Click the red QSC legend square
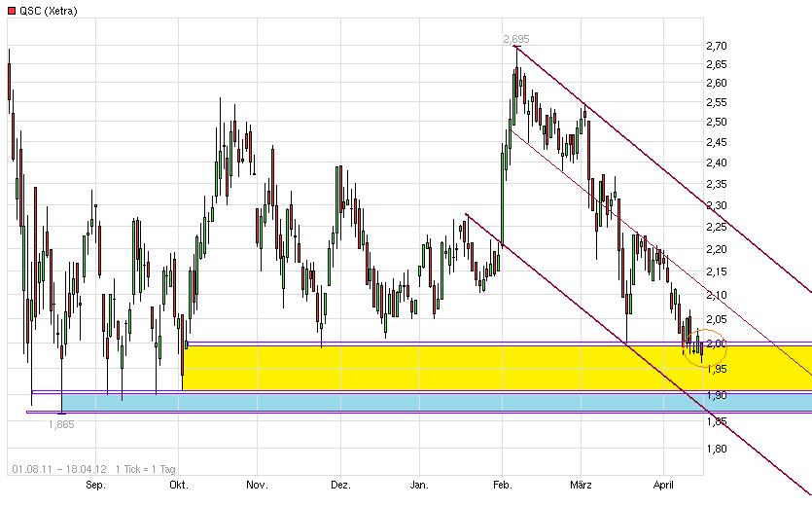 (12, 11)
